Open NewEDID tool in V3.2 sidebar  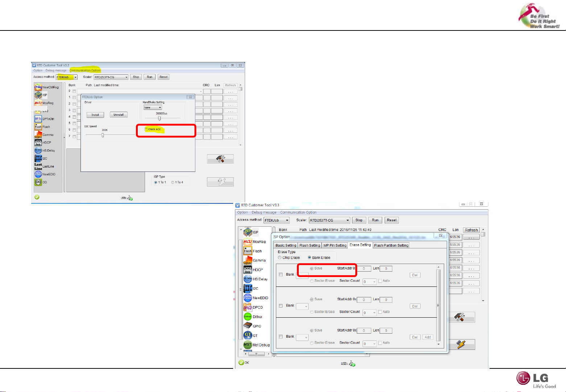pos(45,174)
